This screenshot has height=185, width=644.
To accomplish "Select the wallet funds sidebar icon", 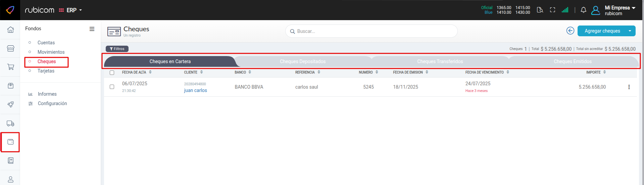I will click(x=10, y=142).
